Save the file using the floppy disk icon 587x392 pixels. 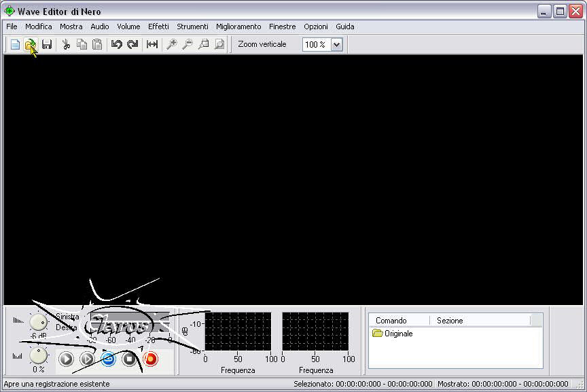pos(46,45)
